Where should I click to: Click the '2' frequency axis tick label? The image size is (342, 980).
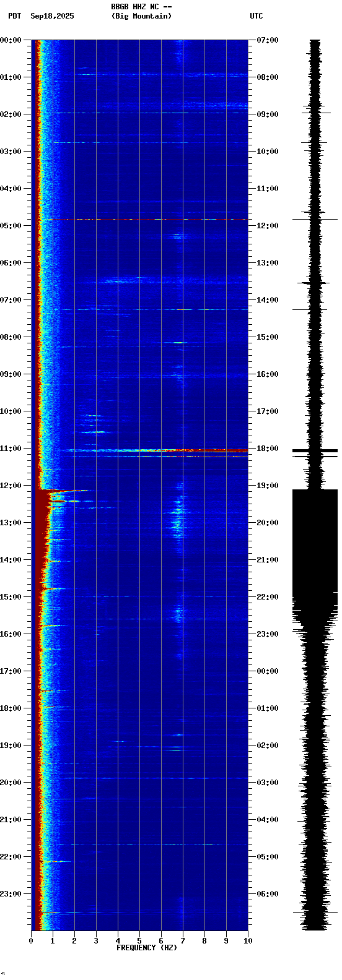point(74,941)
